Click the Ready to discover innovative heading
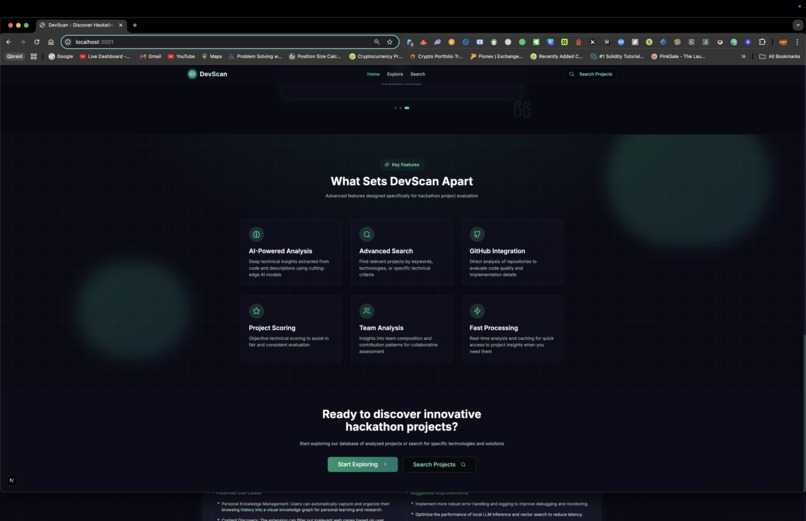This screenshot has height=521, width=806. click(402, 420)
